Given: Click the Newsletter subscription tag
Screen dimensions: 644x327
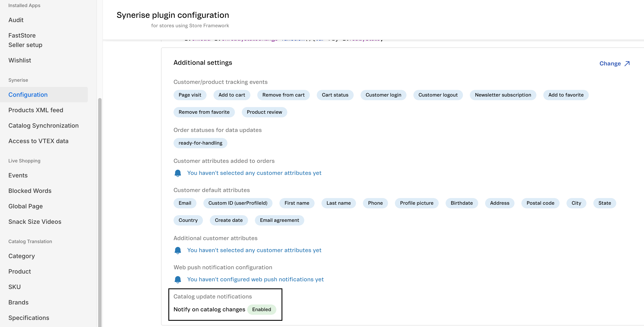Looking at the screenshot, I should point(503,95).
